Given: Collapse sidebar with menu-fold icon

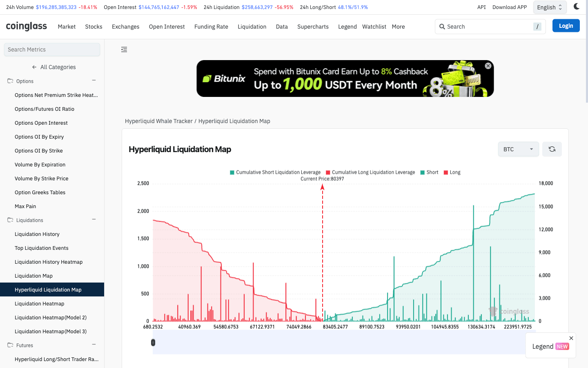Looking at the screenshot, I should tap(124, 49).
